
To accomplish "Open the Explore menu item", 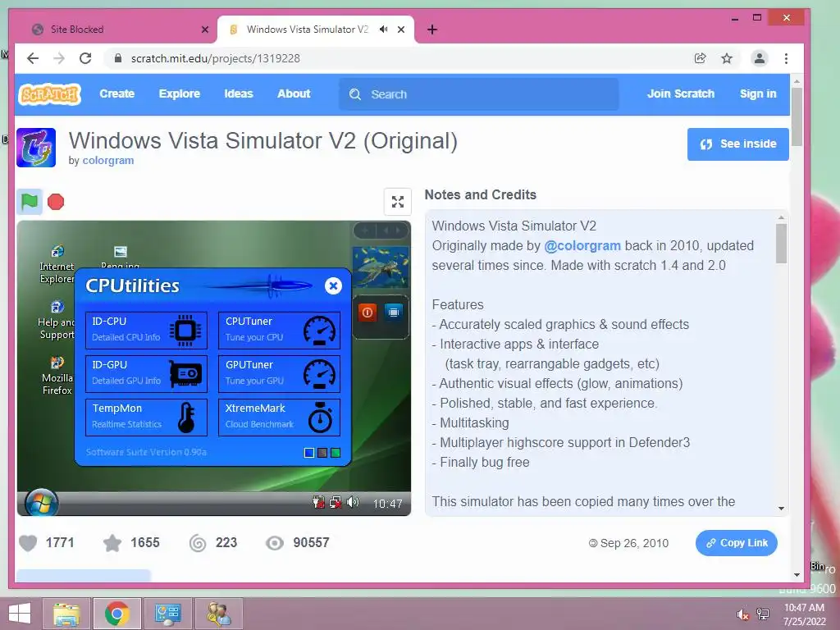I will tap(180, 94).
